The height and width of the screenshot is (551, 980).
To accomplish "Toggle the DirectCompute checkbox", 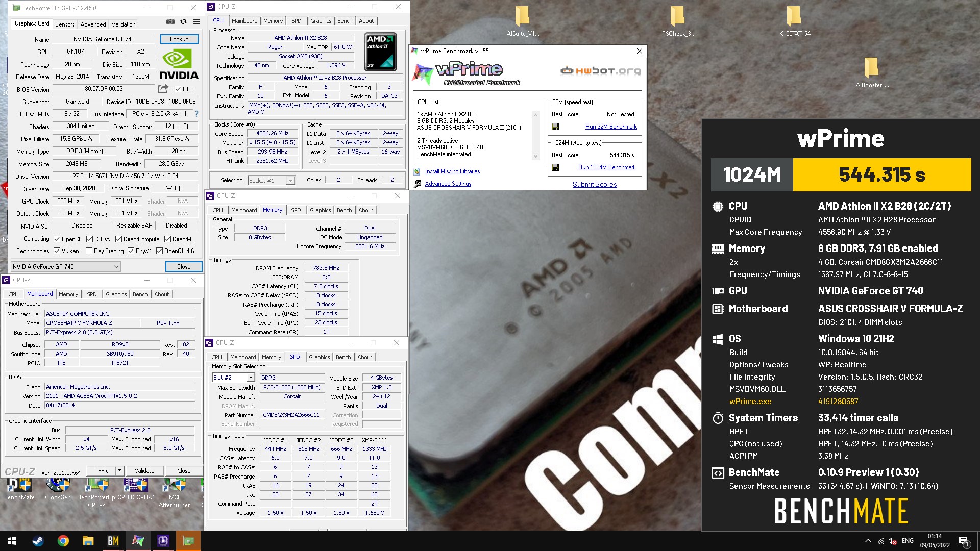I will pos(118,239).
